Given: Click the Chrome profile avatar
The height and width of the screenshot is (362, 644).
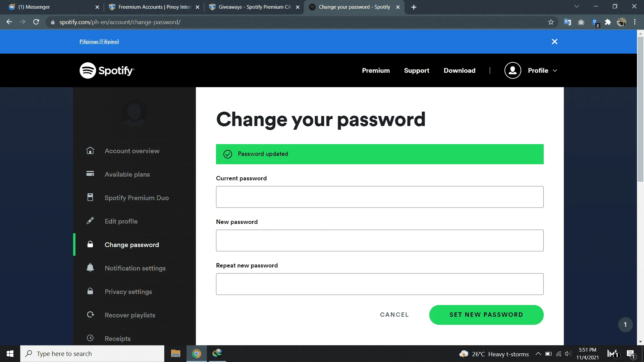Looking at the screenshot, I should coord(621,22).
